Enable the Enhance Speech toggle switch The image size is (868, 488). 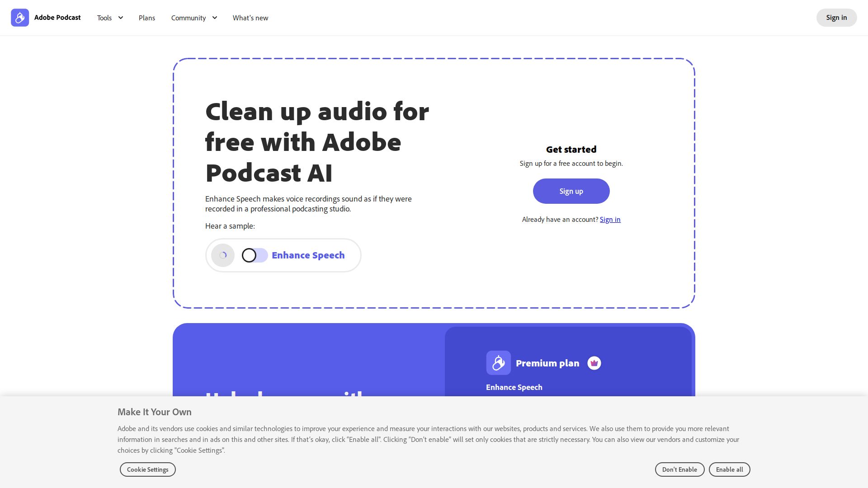[x=254, y=255]
